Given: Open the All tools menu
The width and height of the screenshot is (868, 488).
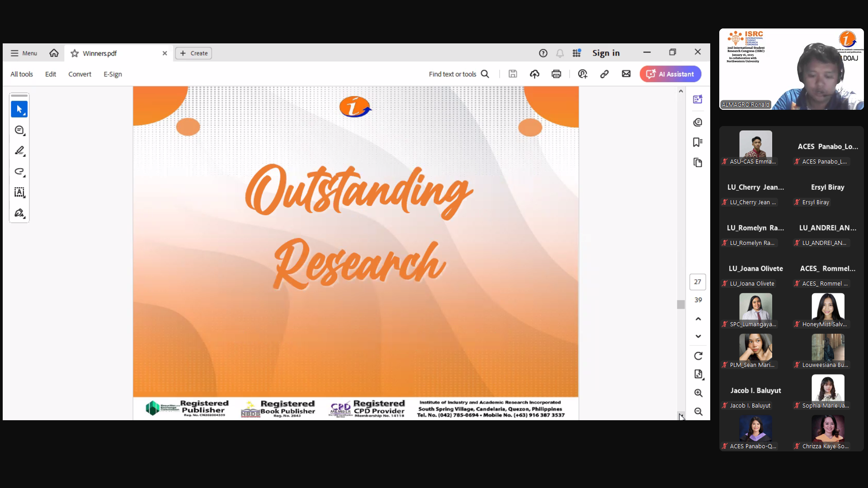Looking at the screenshot, I should [22, 74].
